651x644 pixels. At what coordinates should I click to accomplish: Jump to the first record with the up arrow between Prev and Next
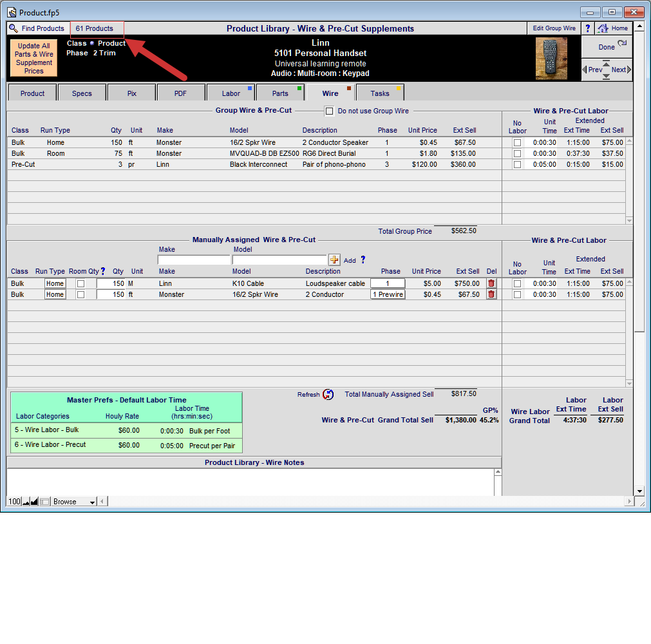coord(606,64)
